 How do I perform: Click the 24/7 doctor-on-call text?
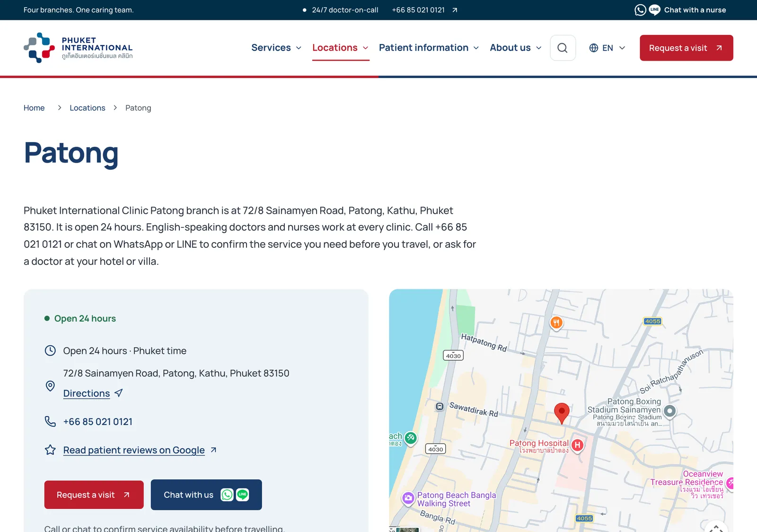point(345,10)
